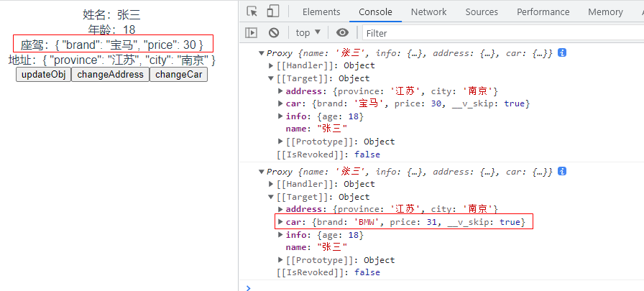This screenshot has width=644, height=291.
Task: Click [[IsRevoked]]: false in second log
Action: tap(328, 272)
